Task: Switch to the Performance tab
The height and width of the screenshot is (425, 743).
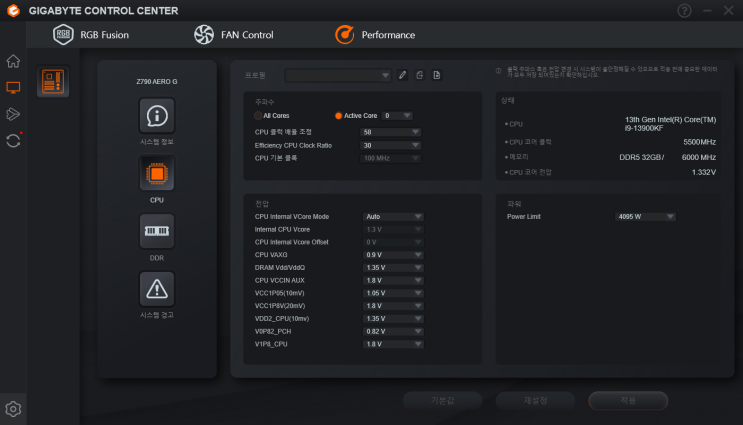Action: [x=375, y=35]
